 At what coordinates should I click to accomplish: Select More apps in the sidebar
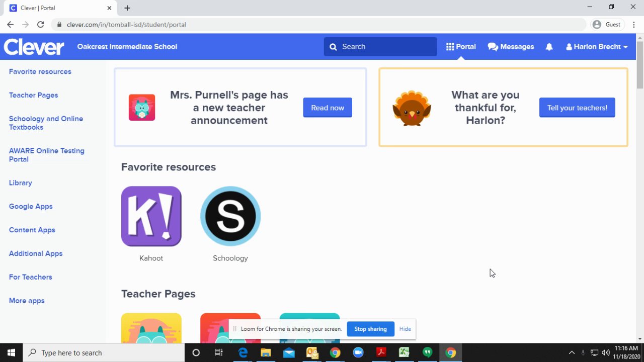click(27, 301)
